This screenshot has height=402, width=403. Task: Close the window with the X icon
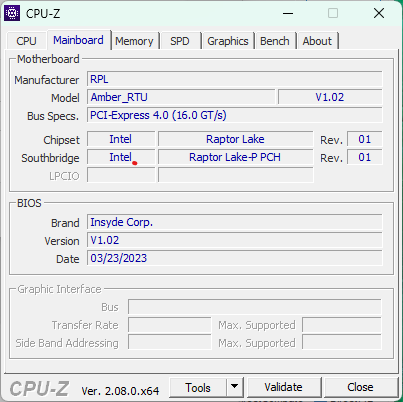pos(379,13)
